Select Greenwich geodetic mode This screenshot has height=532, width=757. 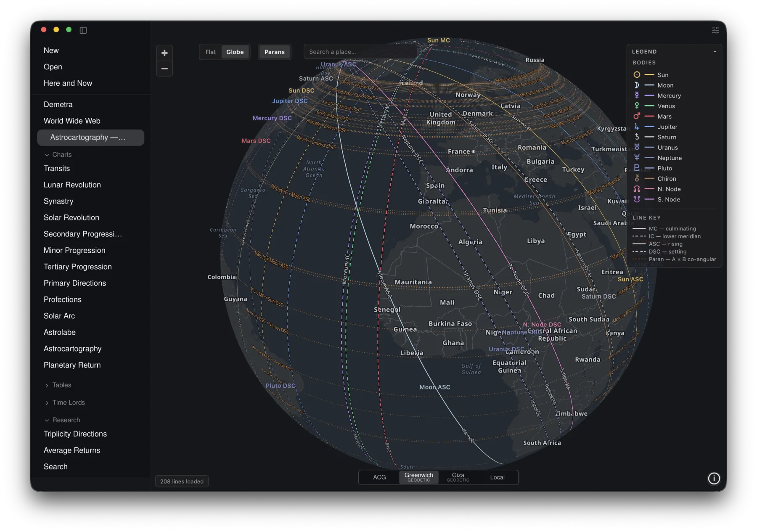pos(418,477)
